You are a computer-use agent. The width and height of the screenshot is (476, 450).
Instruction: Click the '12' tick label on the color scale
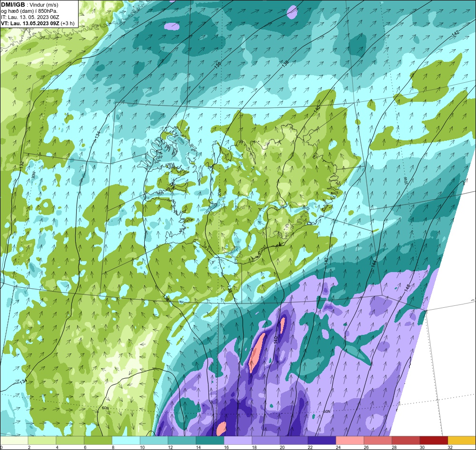click(170, 447)
